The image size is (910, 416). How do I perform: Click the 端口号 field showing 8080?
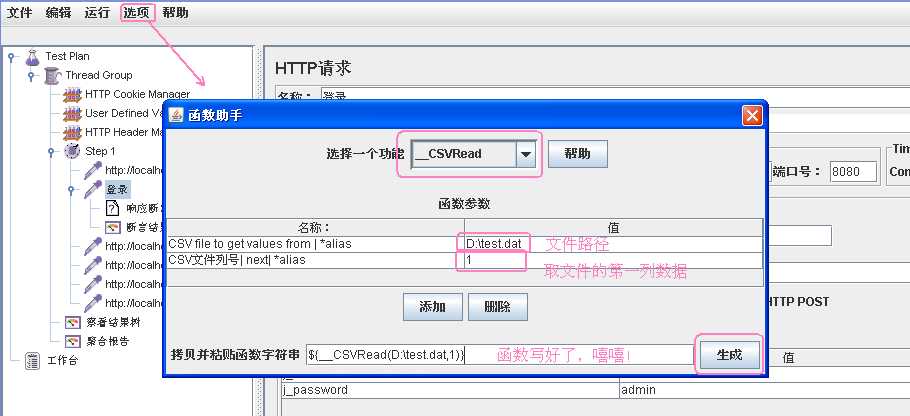[x=853, y=172]
